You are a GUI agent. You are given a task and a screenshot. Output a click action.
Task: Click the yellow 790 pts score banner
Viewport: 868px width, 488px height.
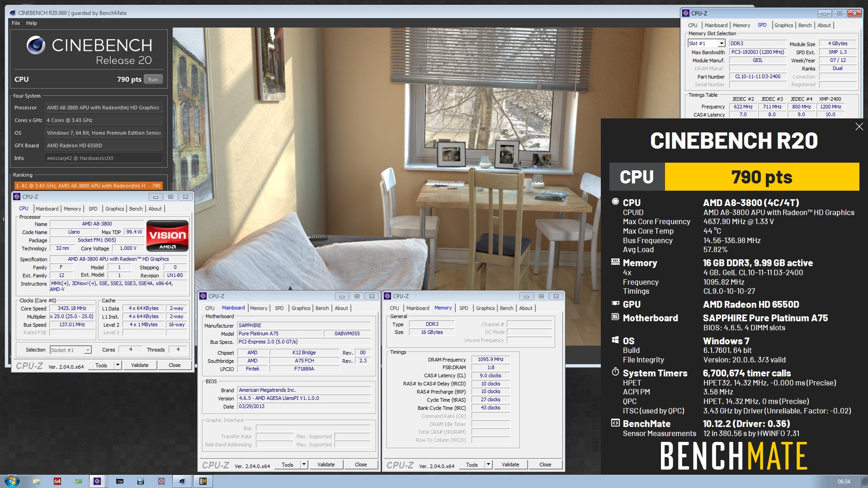762,177
